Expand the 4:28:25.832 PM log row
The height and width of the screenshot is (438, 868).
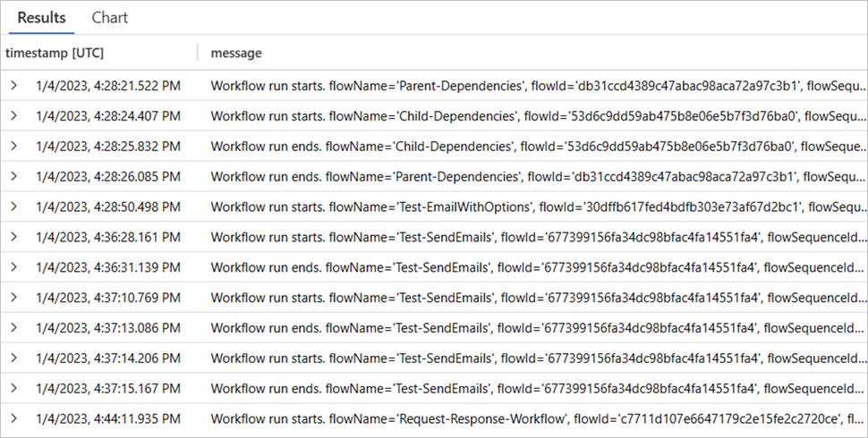[14, 147]
